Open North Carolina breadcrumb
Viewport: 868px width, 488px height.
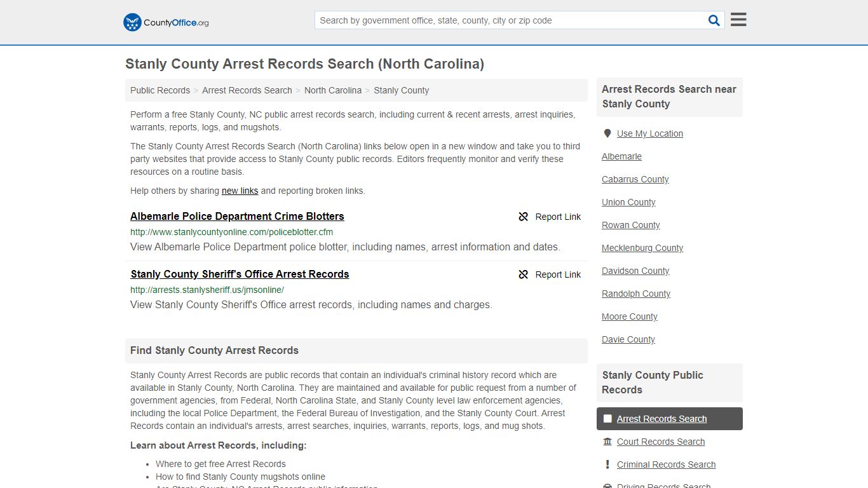click(333, 90)
